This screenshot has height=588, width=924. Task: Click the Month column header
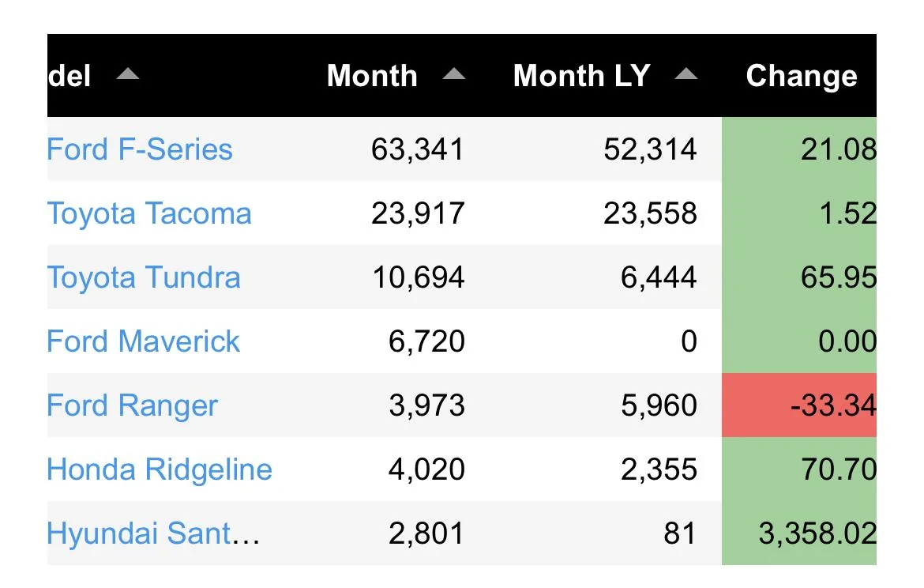tap(373, 76)
